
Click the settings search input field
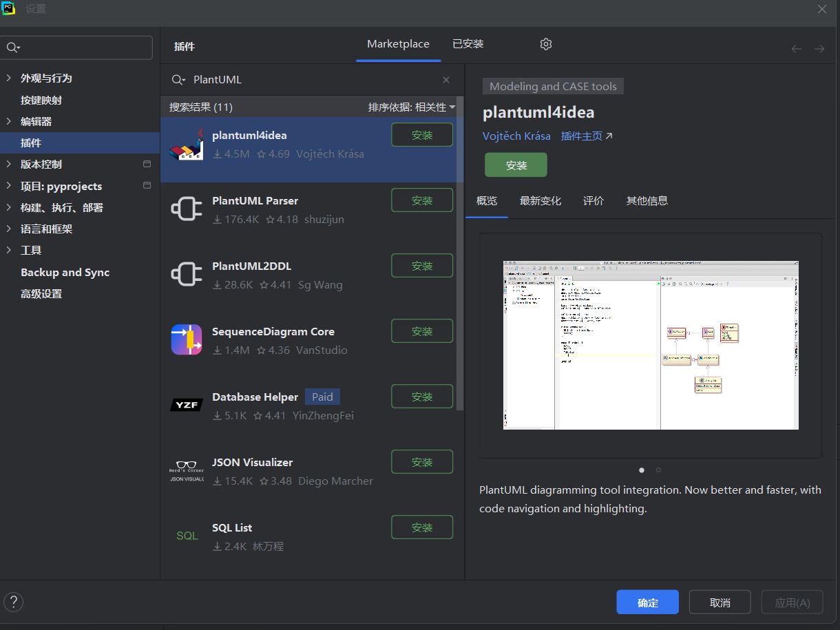point(77,48)
